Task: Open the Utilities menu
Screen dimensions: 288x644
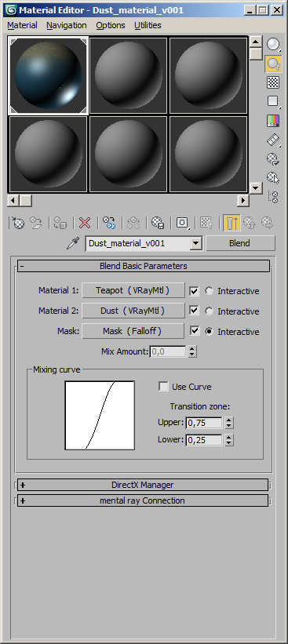Action: [x=148, y=25]
